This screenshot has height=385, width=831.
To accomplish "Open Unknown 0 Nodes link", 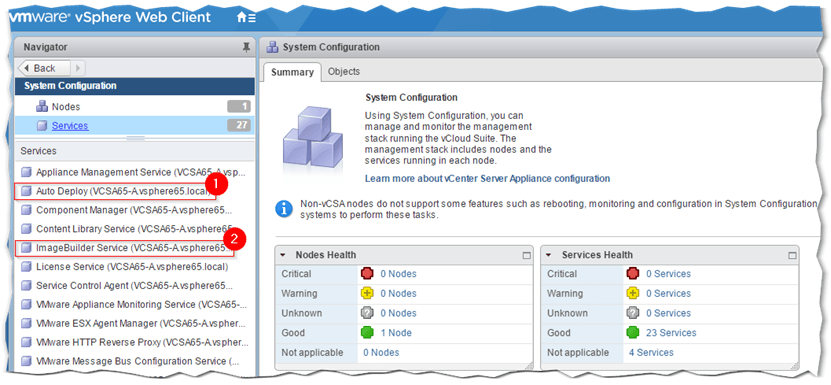I will (x=399, y=313).
